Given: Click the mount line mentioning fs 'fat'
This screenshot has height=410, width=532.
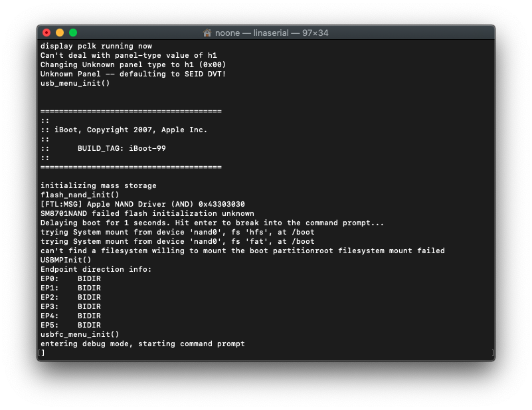Looking at the screenshot, I should coord(177,241).
